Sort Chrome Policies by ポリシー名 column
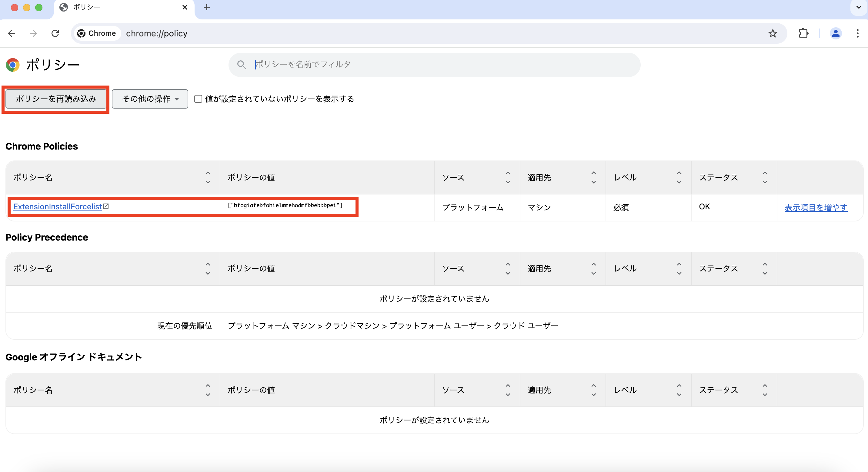Image resolution: width=868 pixels, height=472 pixels. click(x=208, y=177)
